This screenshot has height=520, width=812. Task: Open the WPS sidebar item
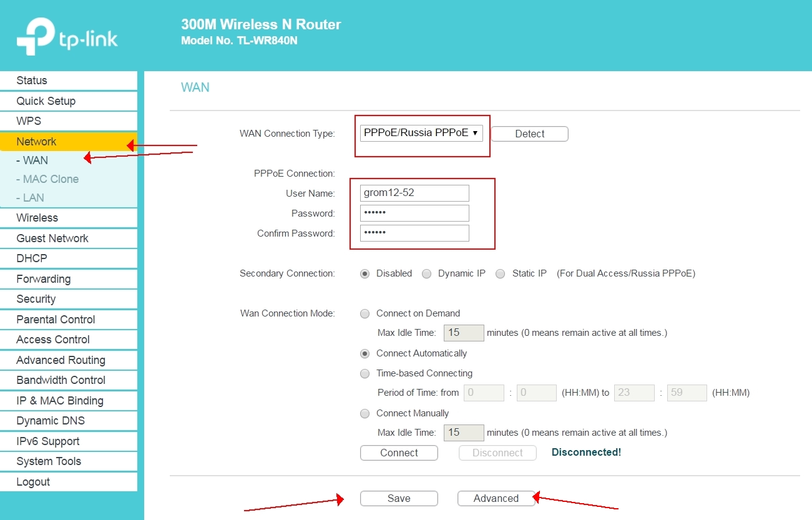(x=68, y=121)
